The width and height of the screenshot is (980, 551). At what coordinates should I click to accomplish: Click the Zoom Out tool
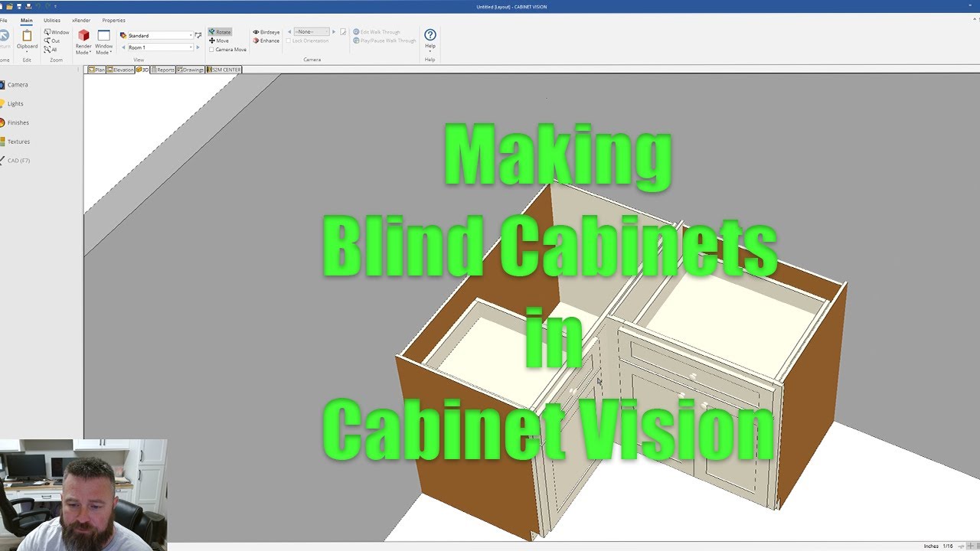point(52,41)
